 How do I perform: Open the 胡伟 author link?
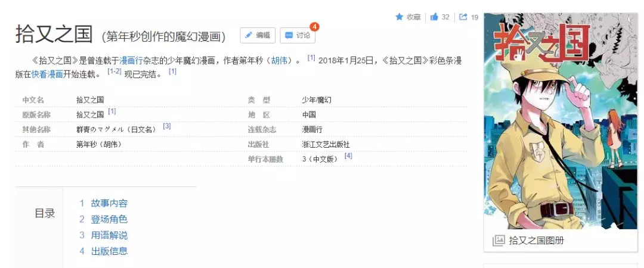point(279,61)
